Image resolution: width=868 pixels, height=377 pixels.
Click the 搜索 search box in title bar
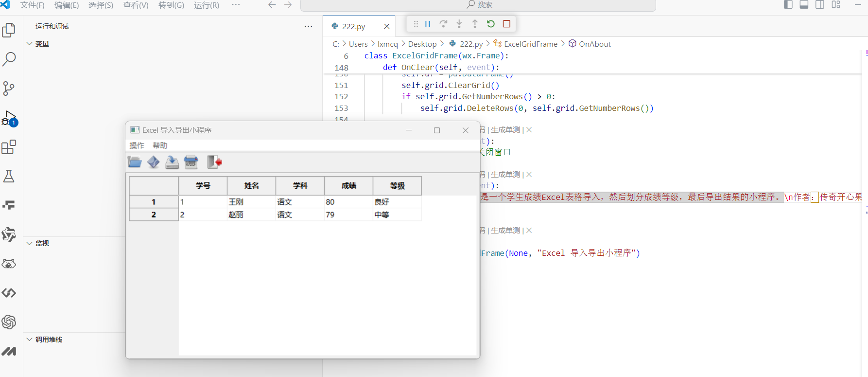(x=478, y=5)
